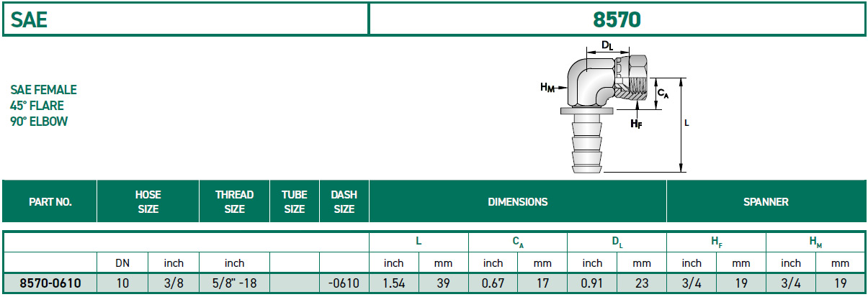
Task: Select the 90° ELBOW description line
Action: click(39, 122)
